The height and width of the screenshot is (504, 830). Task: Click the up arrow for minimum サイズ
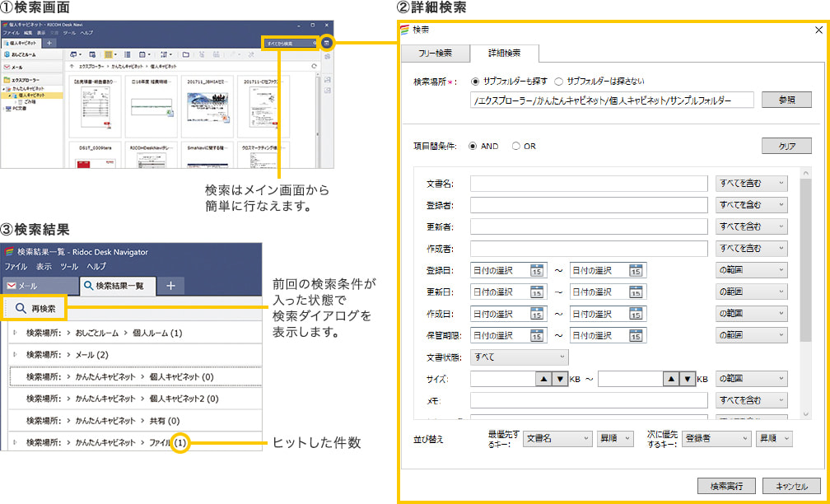point(543,379)
